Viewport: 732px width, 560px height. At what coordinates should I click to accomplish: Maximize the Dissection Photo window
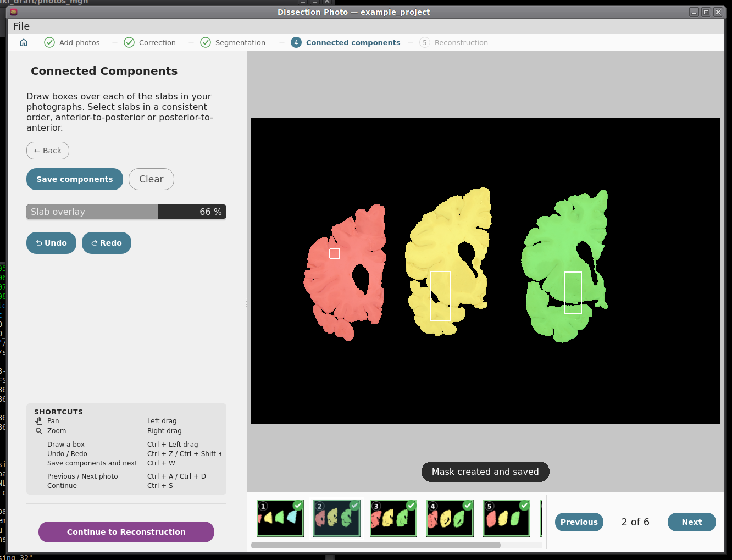pos(706,12)
